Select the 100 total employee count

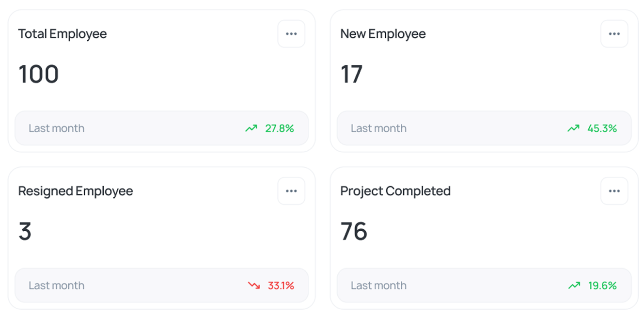coord(39,74)
